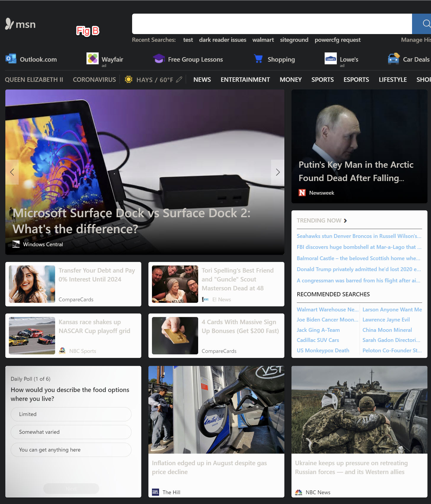Screen dimensions: 431x504
Task: Click the MSN butterfly logo
Action: (9, 24)
